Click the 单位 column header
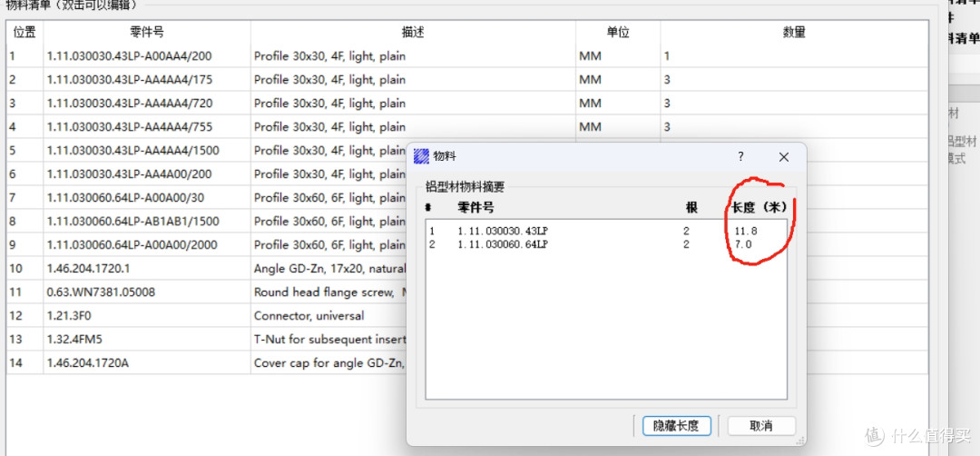 coord(618,32)
